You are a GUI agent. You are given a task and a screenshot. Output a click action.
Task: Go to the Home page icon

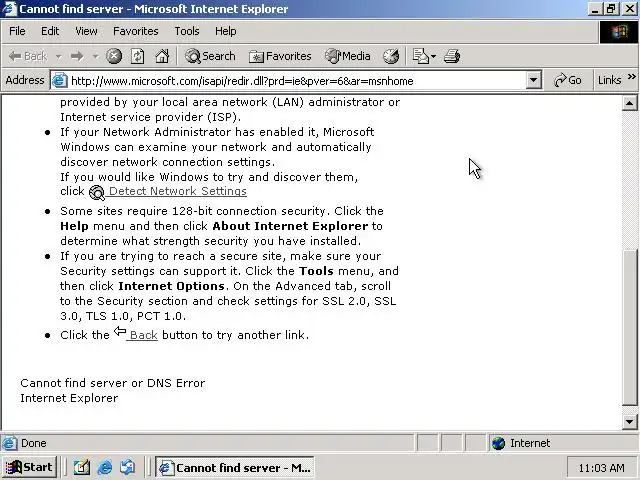coord(162,56)
